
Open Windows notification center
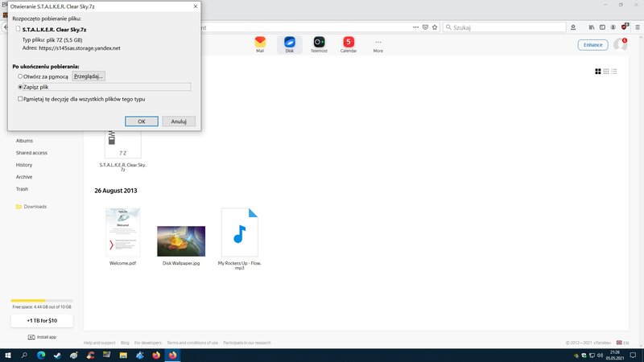coord(633,356)
